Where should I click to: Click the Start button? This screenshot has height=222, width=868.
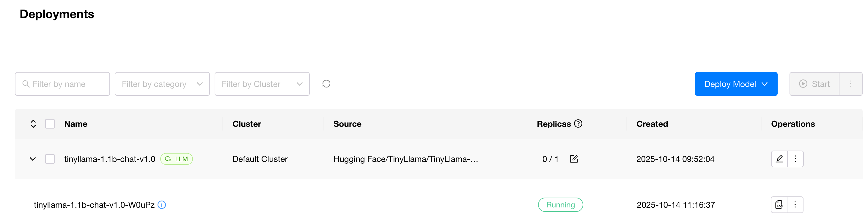[814, 84]
